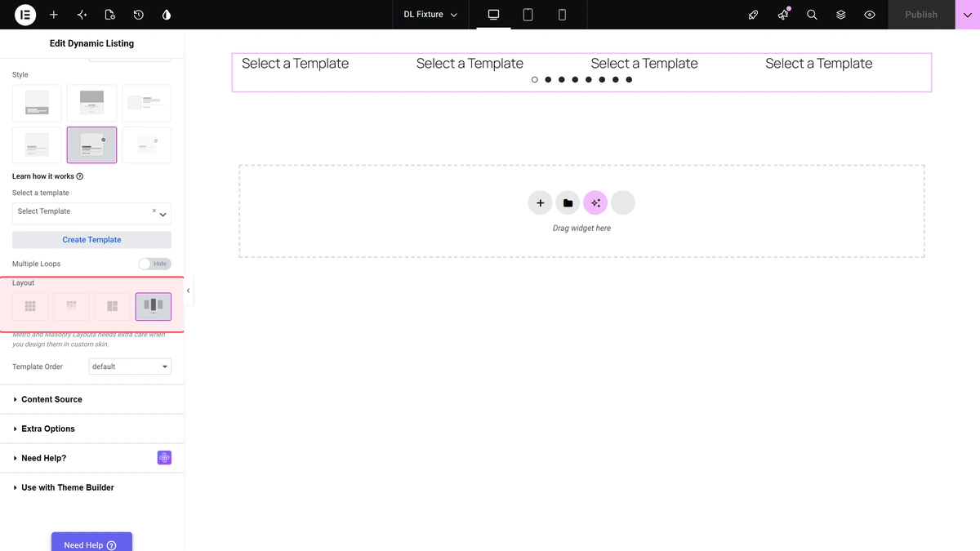Toggle the Multiple Loops switch
980x551 pixels.
(x=154, y=264)
